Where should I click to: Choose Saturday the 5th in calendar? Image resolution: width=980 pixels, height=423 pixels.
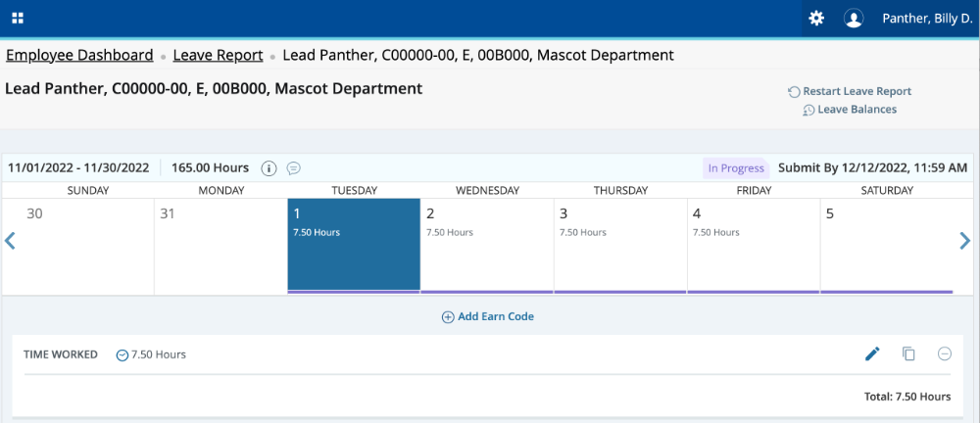(x=886, y=245)
